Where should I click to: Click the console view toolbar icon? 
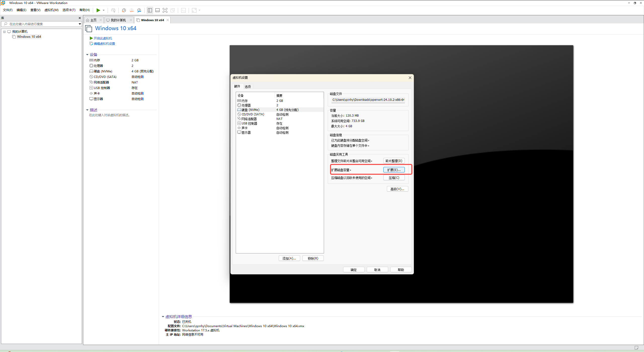coord(184,10)
